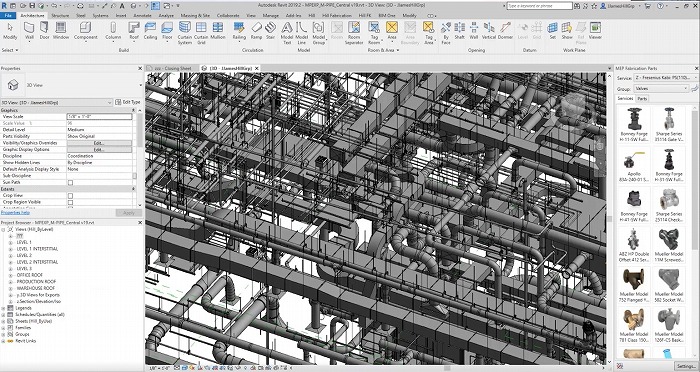This screenshot has height=372, width=700.
Task: Switch to the Structure ribbon tab
Action: click(60, 15)
